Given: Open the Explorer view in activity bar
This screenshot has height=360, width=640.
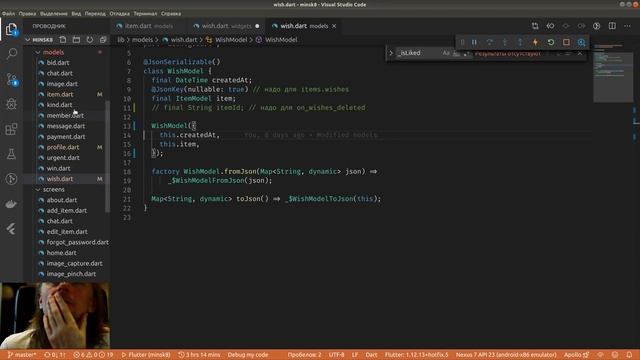Looking at the screenshot, I should 11,29.
